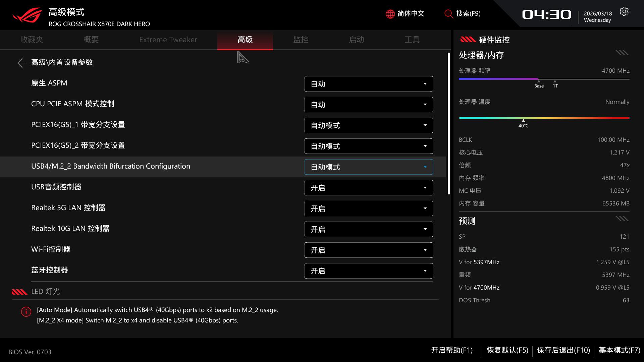Click the ROG logo
This screenshot has width=644, height=362.
[28, 15]
